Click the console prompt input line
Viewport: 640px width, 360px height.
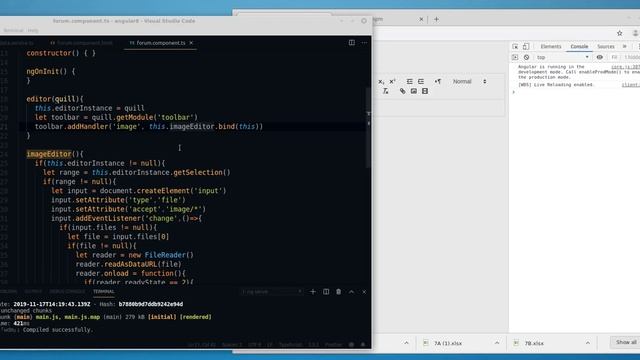576,92
